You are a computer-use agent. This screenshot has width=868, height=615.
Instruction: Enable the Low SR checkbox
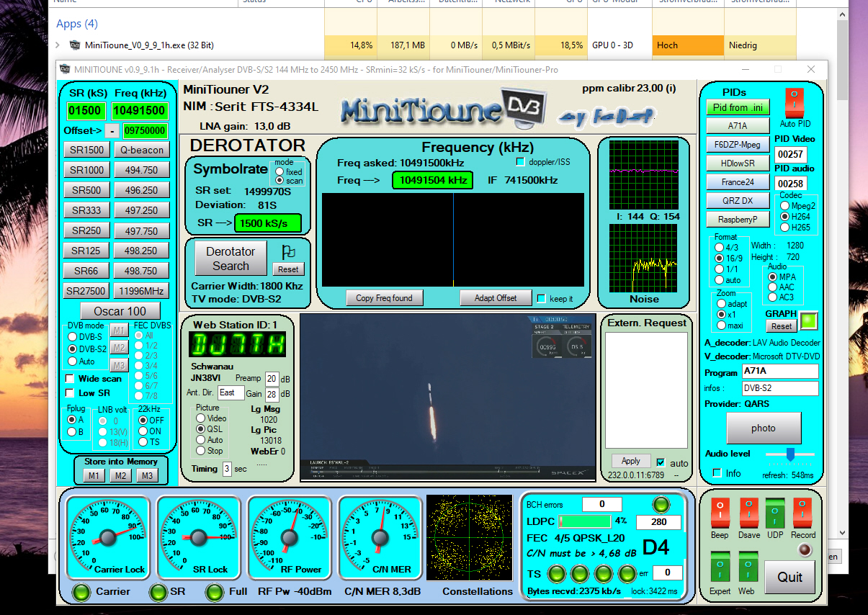click(70, 392)
